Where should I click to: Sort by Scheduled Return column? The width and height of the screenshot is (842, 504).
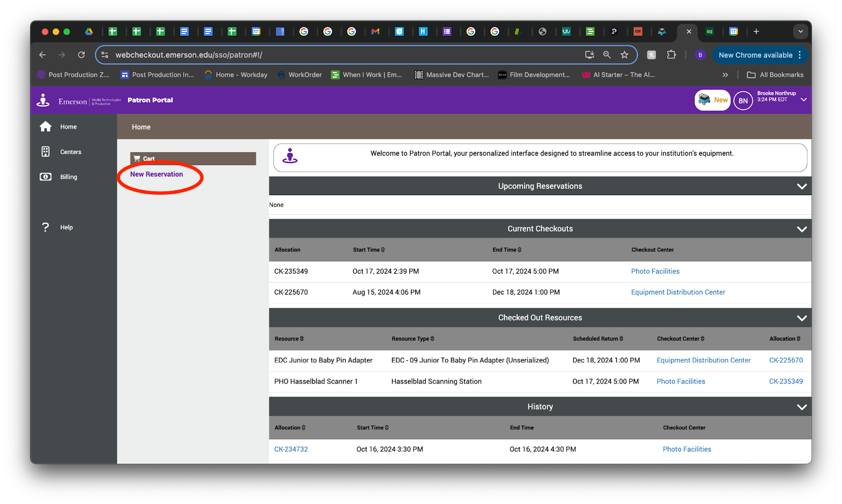[597, 339]
